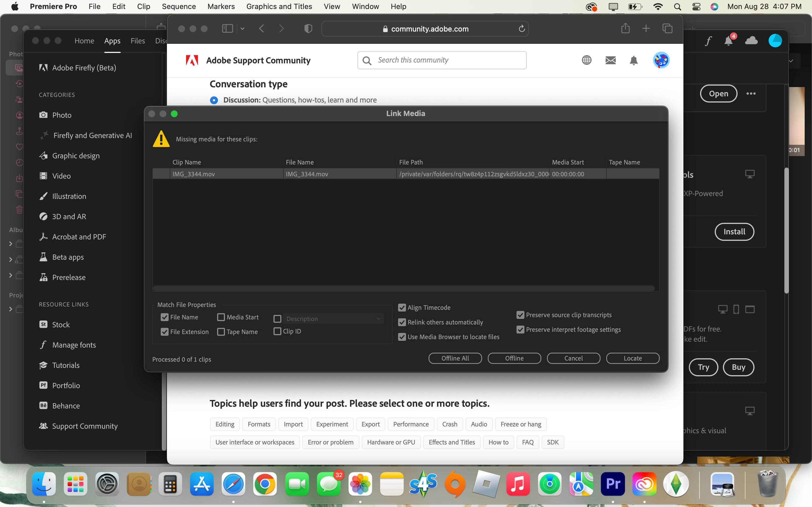Disable Relink others automatically
The width and height of the screenshot is (812, 507).
point(402,322)
